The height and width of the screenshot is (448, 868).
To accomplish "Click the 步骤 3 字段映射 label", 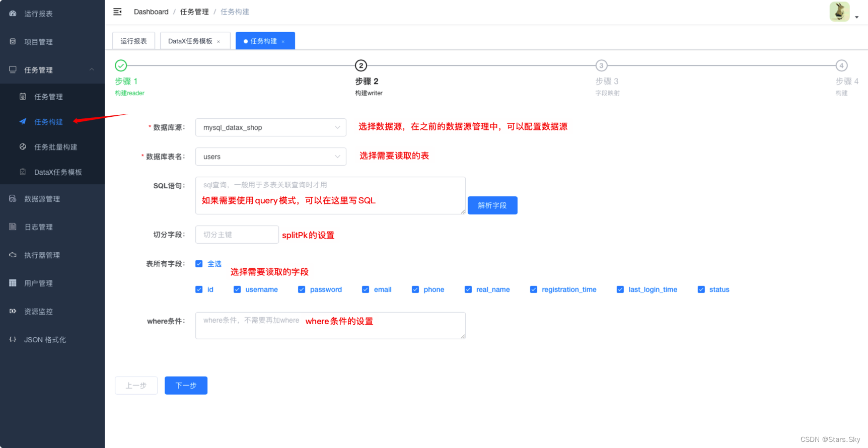I will [608, 93].
